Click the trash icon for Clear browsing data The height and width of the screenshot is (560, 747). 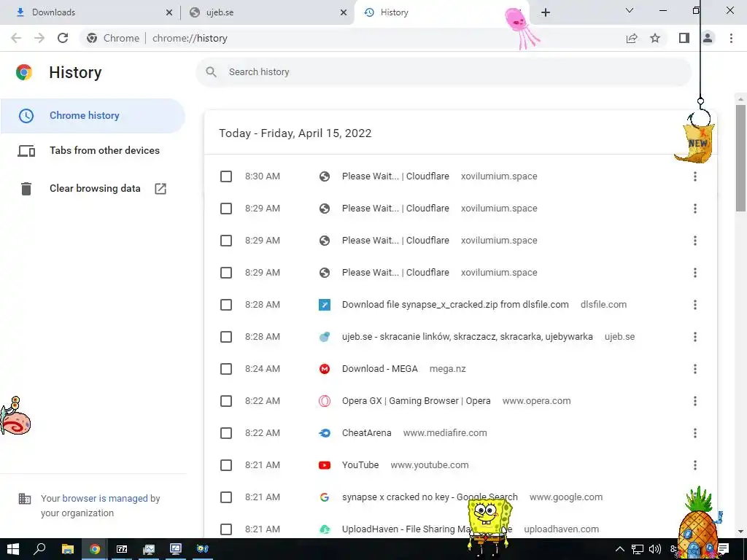pos(26,189)
